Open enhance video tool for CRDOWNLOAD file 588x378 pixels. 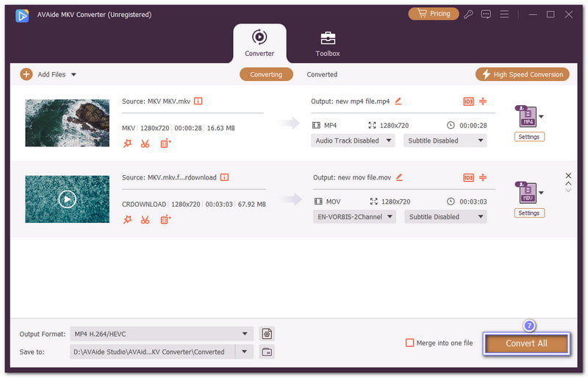tap(165, 220)
